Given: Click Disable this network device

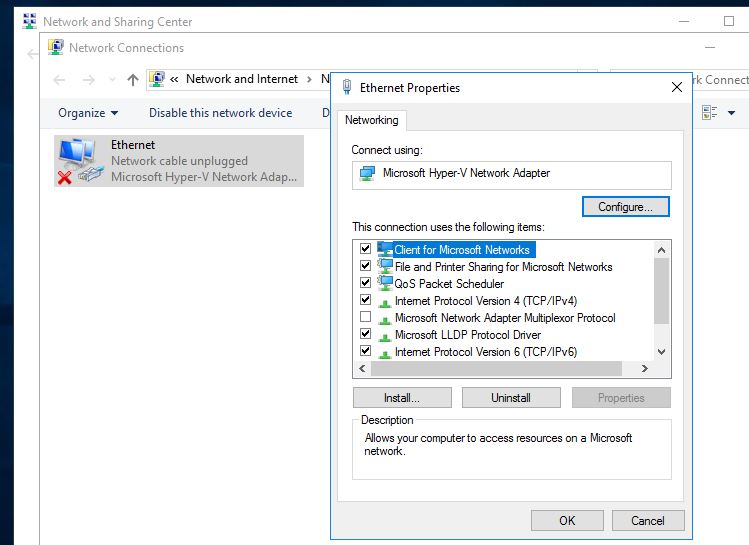Looking at the screenshot, I should point(221,113).
